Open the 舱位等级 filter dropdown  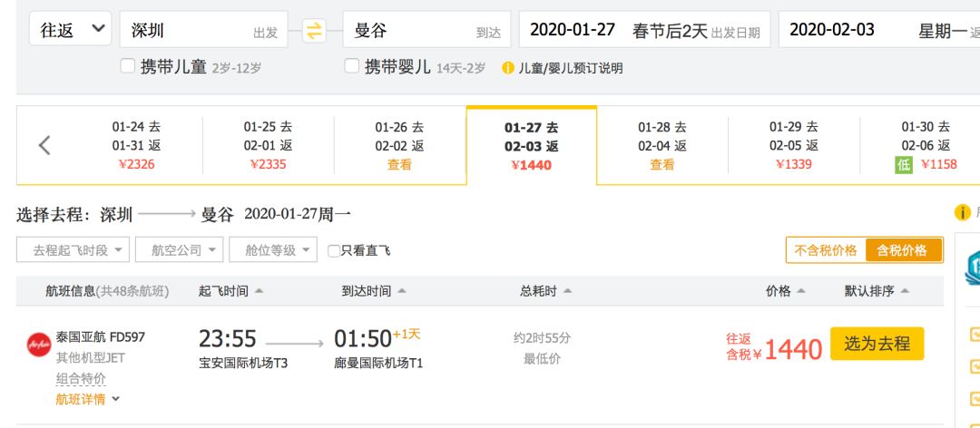click(273, 250)
